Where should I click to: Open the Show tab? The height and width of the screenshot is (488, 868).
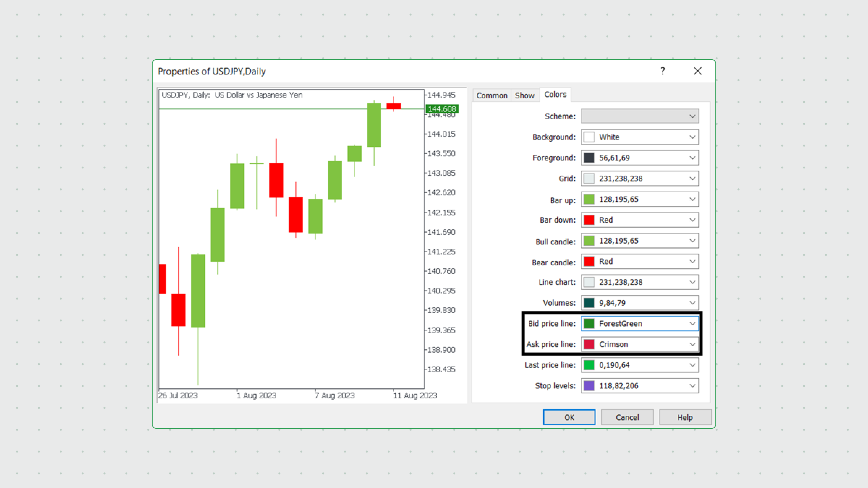524,95
